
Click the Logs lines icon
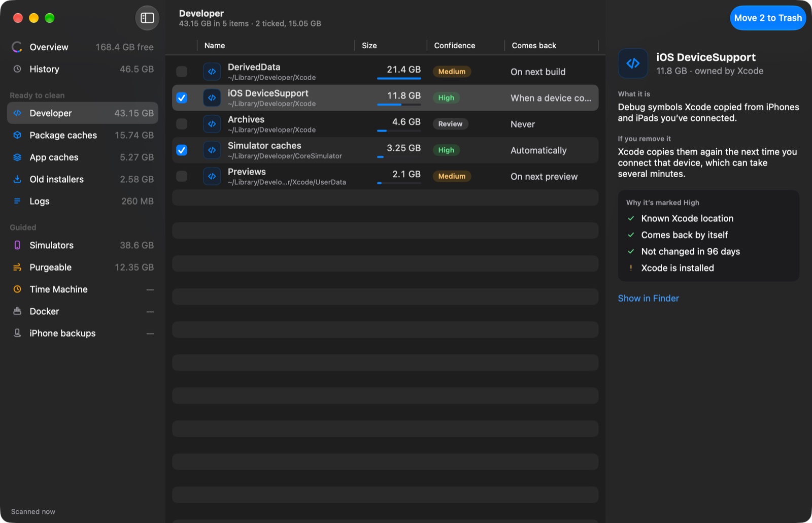[17, 201]
